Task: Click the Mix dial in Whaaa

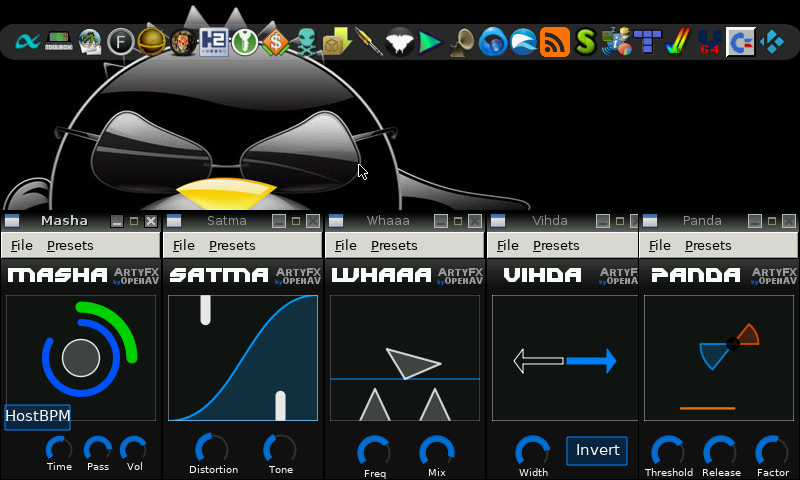Action: tap(436, 452)
